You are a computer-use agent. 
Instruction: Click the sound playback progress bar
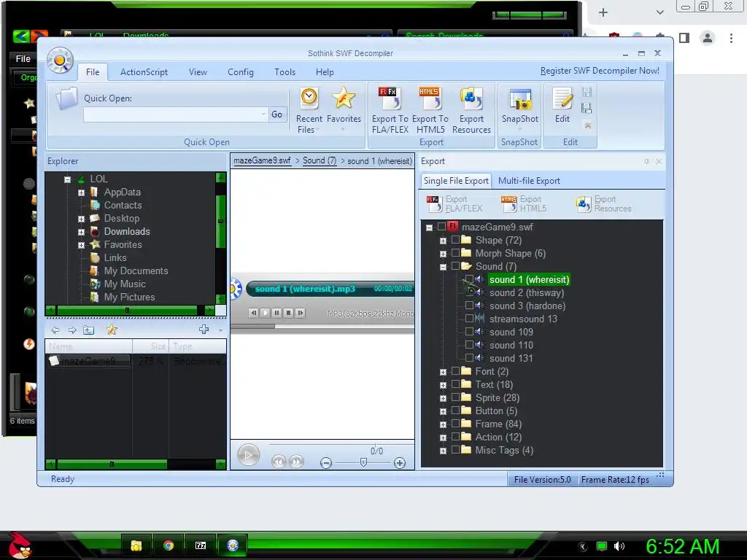coord(322,326)
